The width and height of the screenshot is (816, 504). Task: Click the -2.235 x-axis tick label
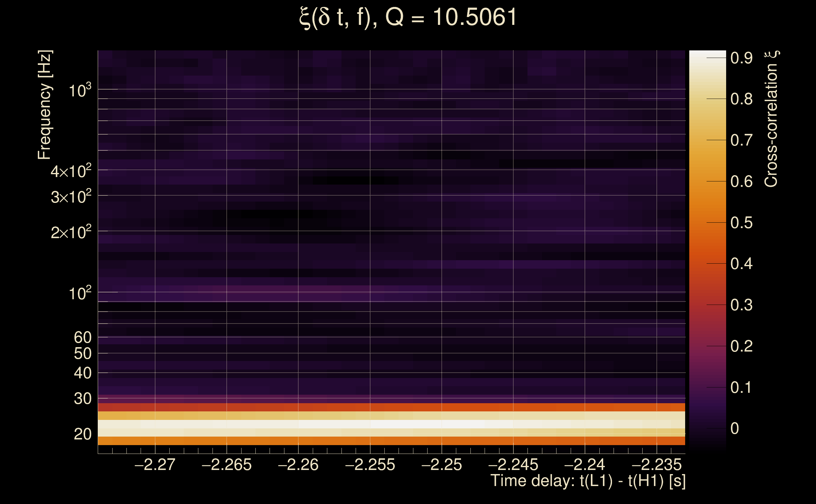(656, 465)
